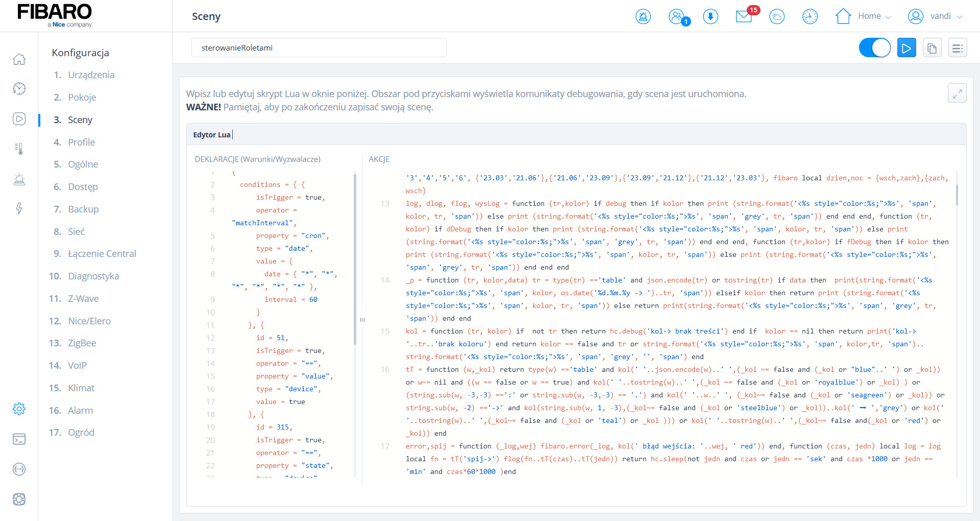
Task: Expand the Lua editor to fullscreen
Action: click(x=957, y=93)
